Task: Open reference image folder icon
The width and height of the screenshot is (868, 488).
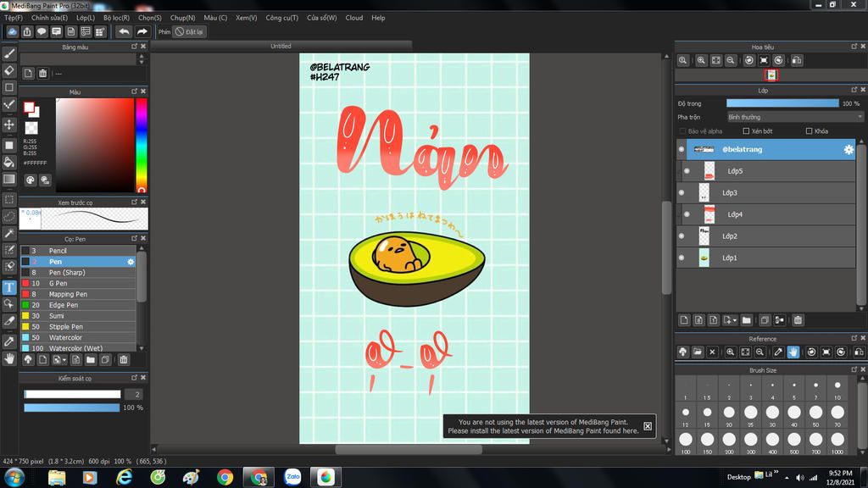Action: click(698, 352)
